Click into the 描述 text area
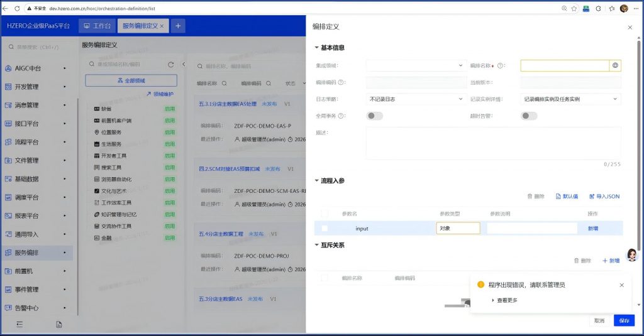644x336 pixels. pyautogui.click(x=493, y=143)
